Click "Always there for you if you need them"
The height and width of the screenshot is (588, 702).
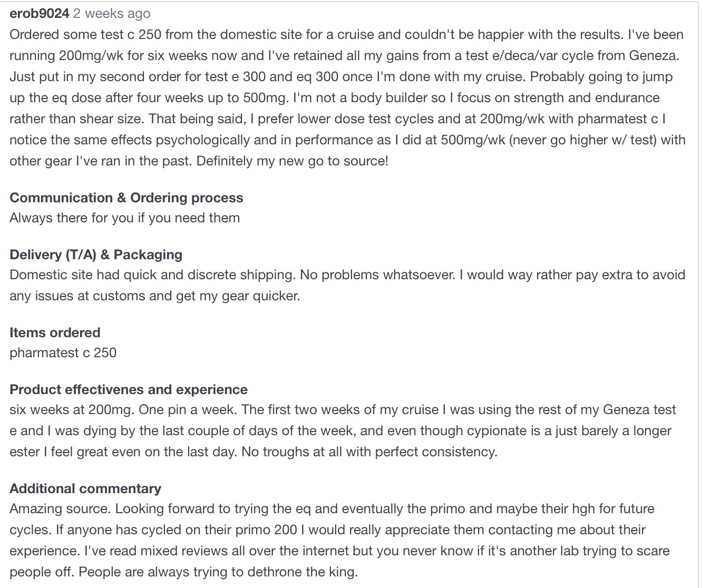coord(125,218)
